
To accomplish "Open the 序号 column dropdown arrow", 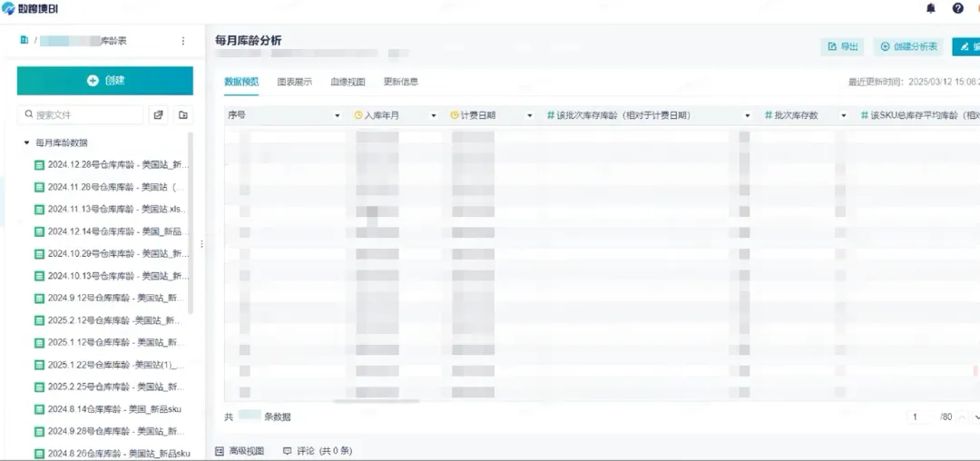I will point(338,116).
